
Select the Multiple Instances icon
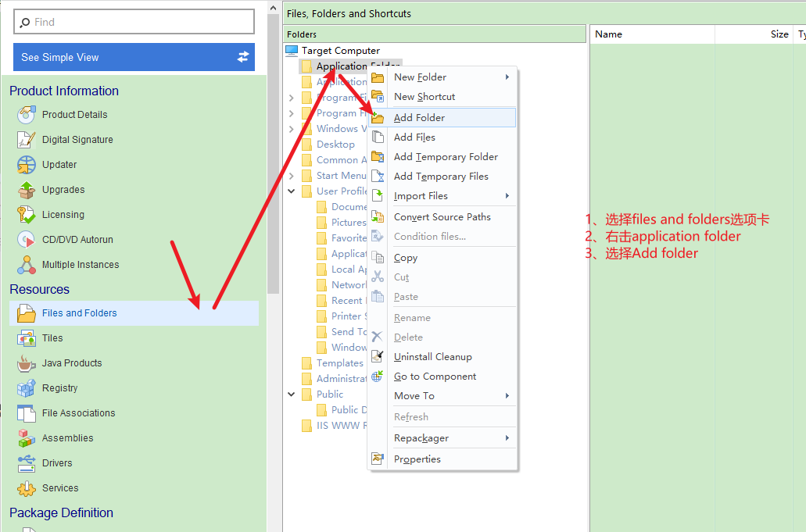click(x=27, y=265)
